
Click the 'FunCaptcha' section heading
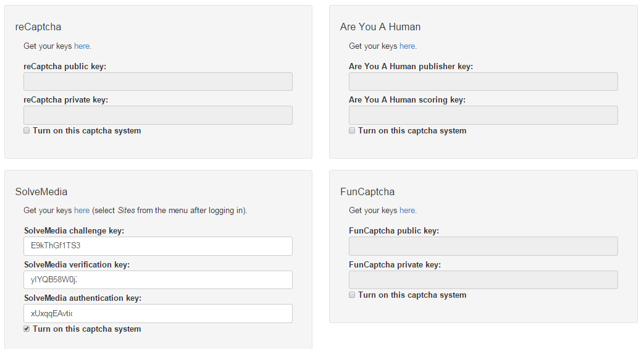tap(367, 191)
